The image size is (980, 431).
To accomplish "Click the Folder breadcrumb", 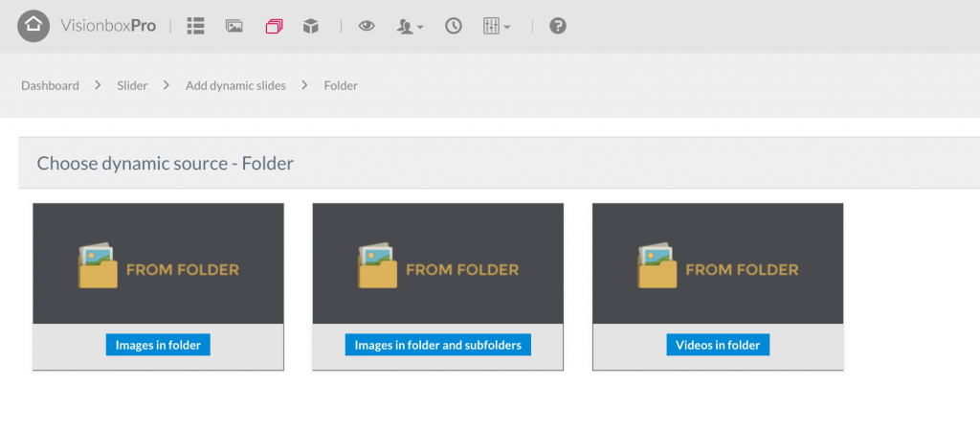I will point(341,85).
